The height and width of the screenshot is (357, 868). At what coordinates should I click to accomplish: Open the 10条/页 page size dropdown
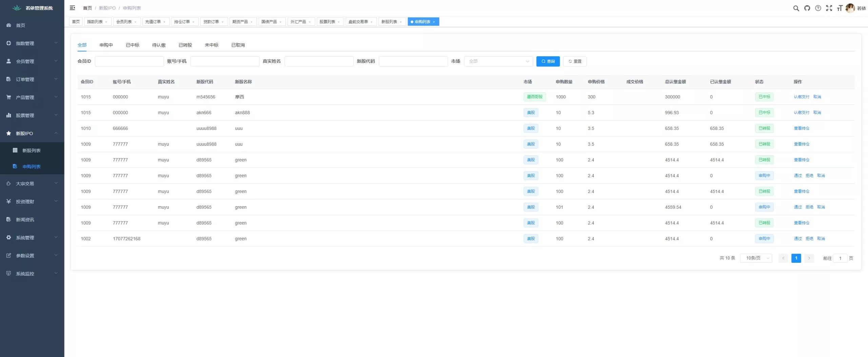pos(756,258)
